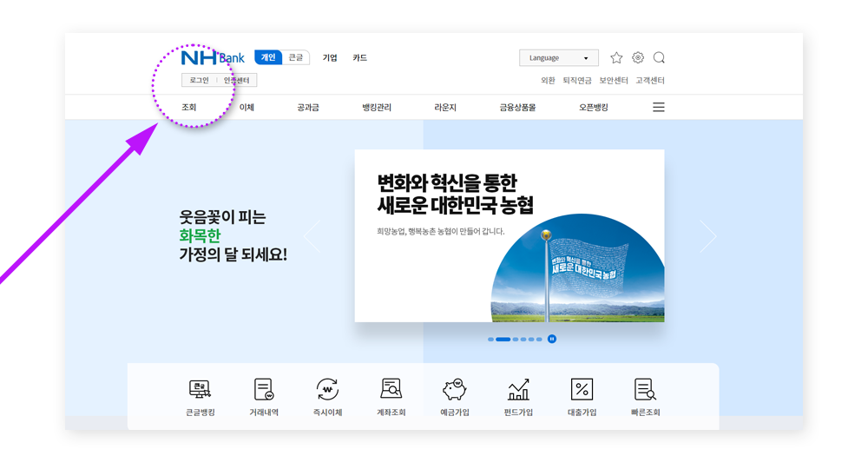
Task: Open the 뱅킹관리 menu
Action: point(377,108)
